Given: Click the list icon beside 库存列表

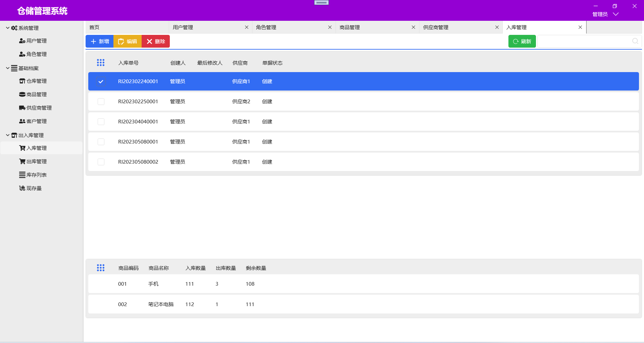Looking at the screenshot, I should (x=22, y=175).
